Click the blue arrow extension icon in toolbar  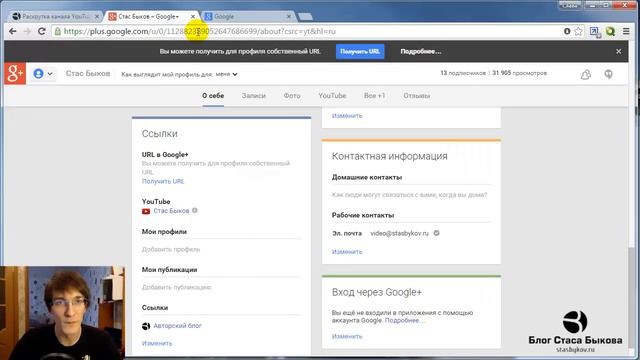point(595,31)
